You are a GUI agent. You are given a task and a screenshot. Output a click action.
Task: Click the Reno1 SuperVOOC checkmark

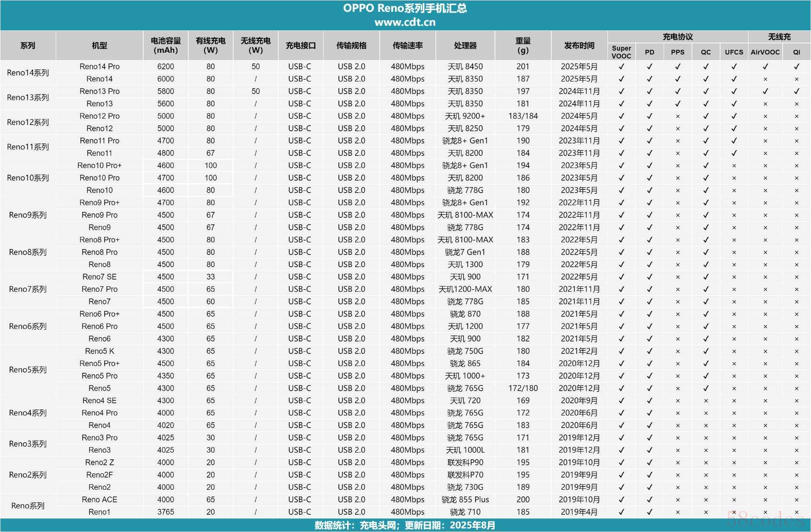coord(621,512)
